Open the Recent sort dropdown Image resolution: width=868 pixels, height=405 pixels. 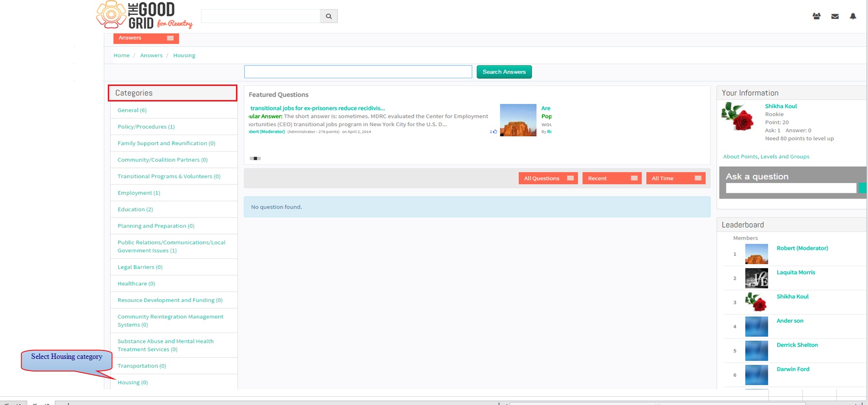(x=612, y=178)
